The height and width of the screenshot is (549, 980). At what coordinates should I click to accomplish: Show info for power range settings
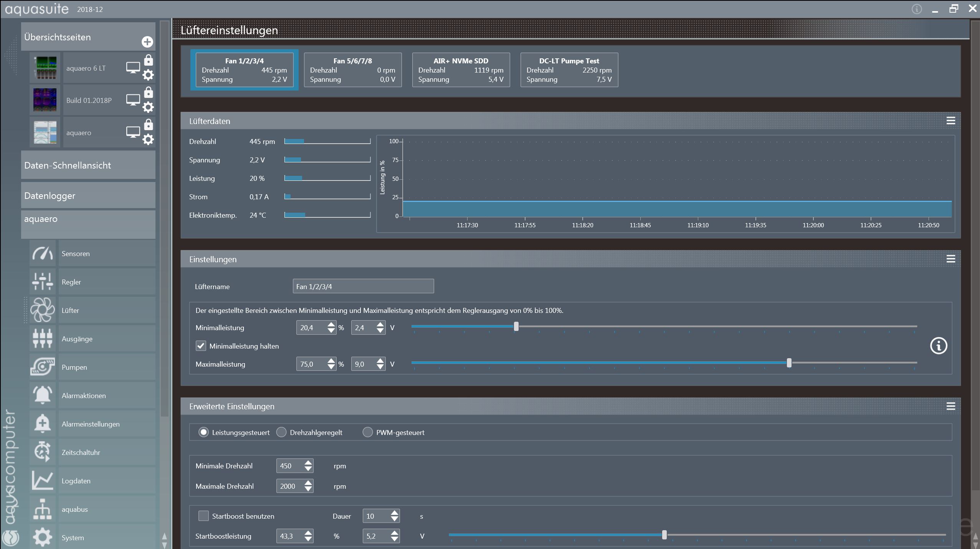tap(939, 346)
